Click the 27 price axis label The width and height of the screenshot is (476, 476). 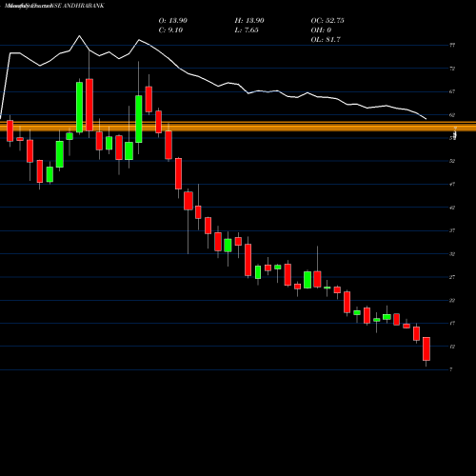point(452,277)
